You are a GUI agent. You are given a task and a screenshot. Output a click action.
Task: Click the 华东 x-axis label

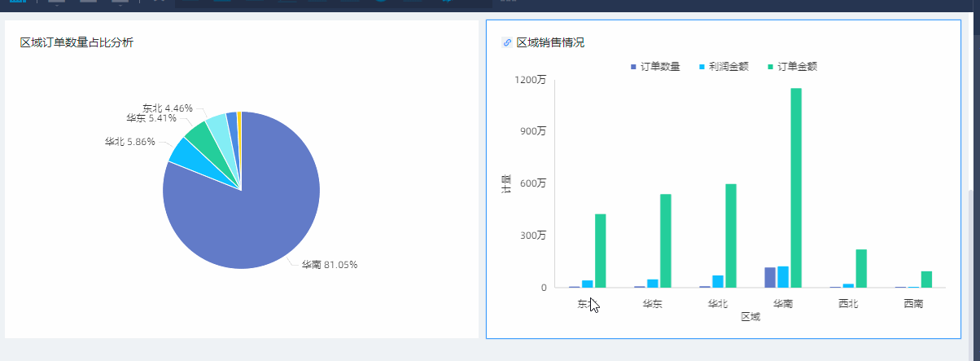click(x=652, y=304)
